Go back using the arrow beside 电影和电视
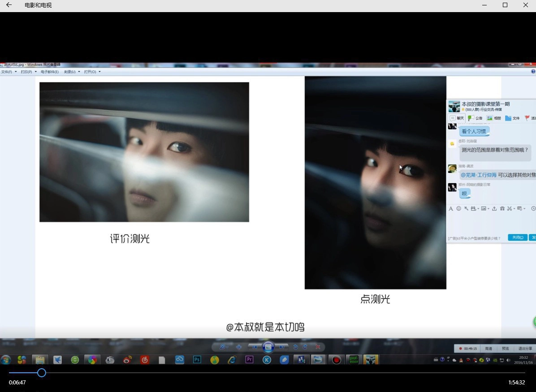 pos(9,5)
